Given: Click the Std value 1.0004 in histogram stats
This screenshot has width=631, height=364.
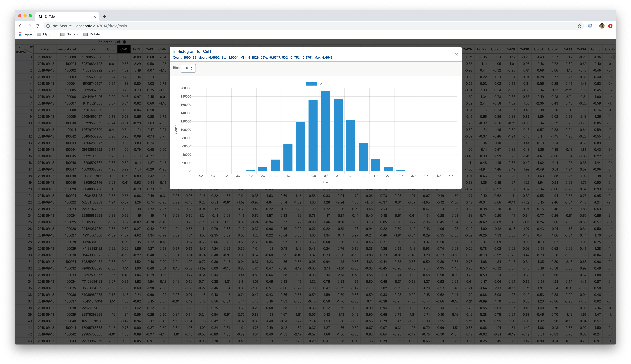Looking at the screenshot, I should [x=233, y=58].
